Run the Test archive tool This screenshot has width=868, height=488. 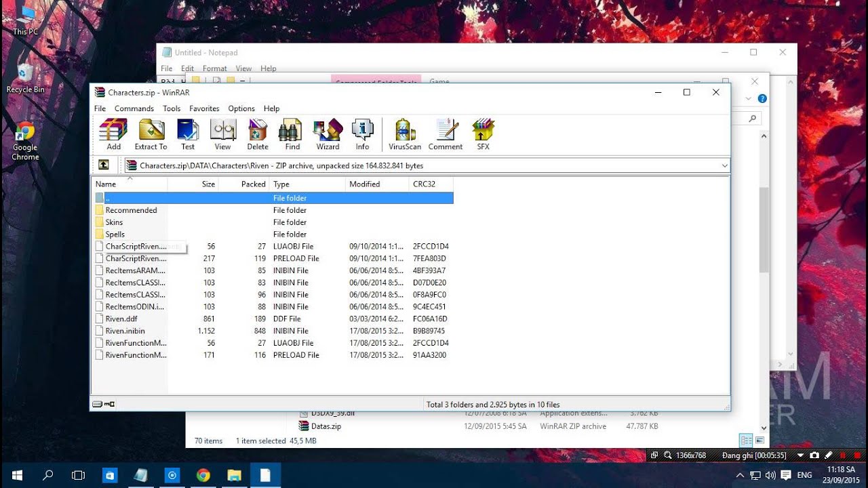188,134
